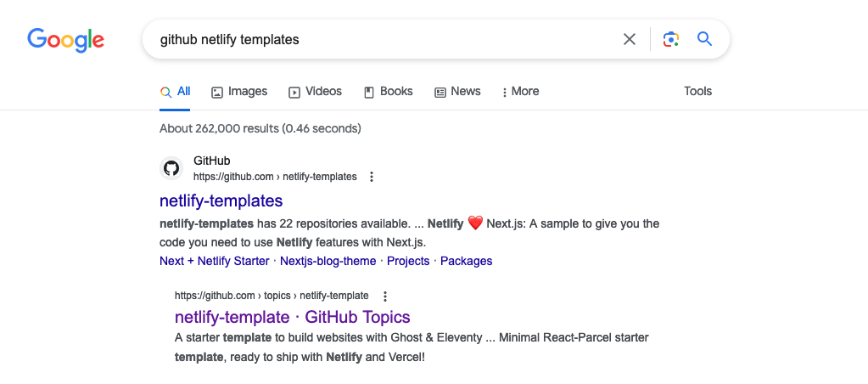Select the All results tab

[x=176, y=92]
